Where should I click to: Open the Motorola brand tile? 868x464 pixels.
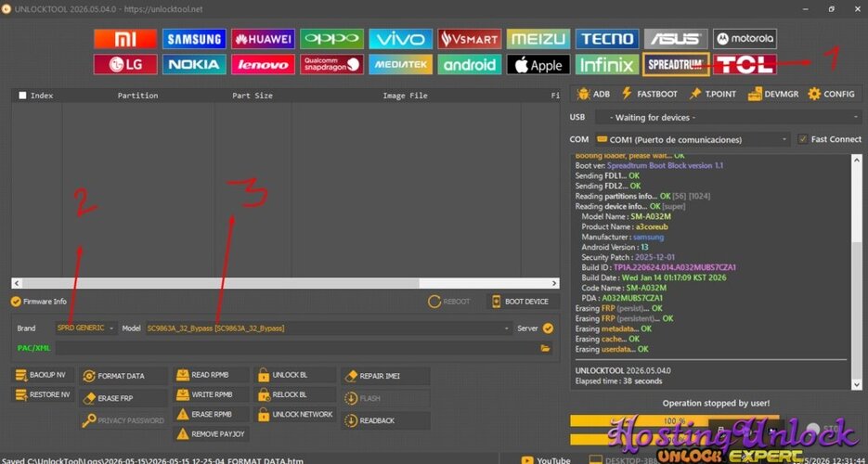(745, 39)
